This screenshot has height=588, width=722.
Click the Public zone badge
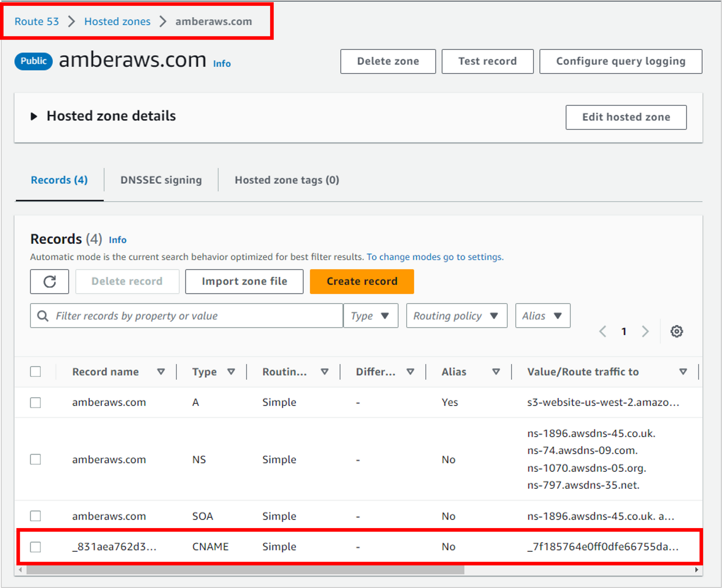[x=34, y=61]
